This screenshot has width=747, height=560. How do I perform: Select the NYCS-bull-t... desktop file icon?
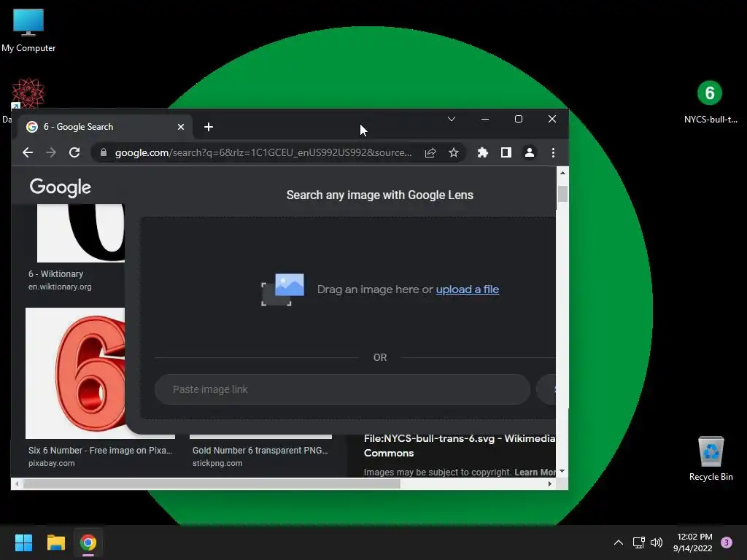(x=710, y=102)
